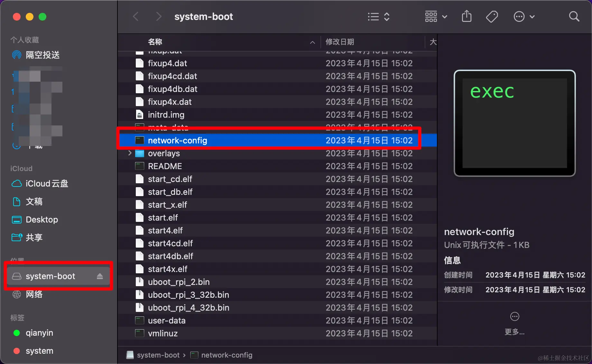Click the Tags toolbar icon
The height and width of the screenshot is (364, 592).
(x=492, y=16)
